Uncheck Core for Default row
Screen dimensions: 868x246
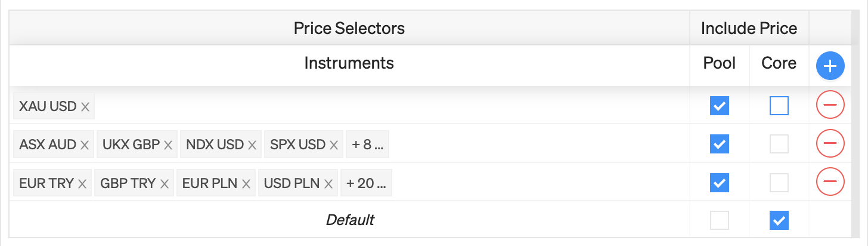pos(779,220)
